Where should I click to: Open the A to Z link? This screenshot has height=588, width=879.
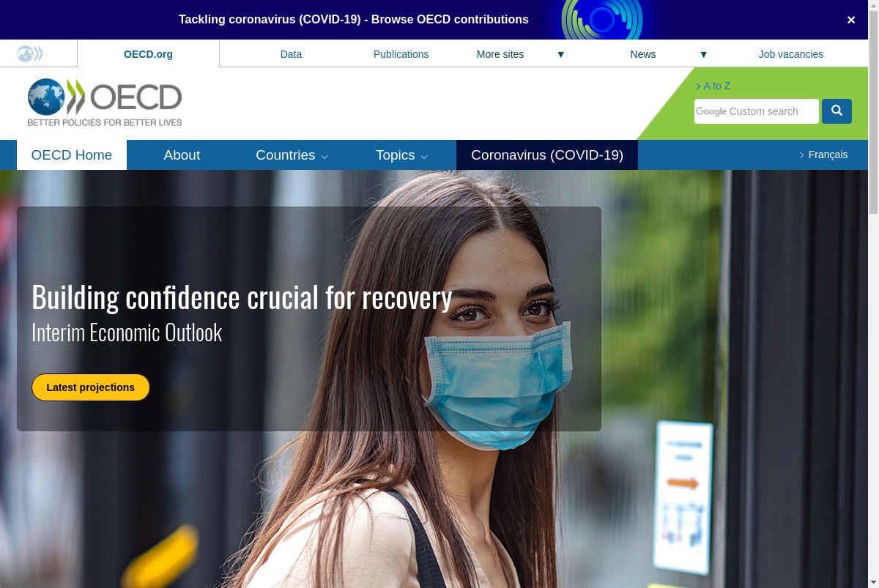(x=713, y=86)
